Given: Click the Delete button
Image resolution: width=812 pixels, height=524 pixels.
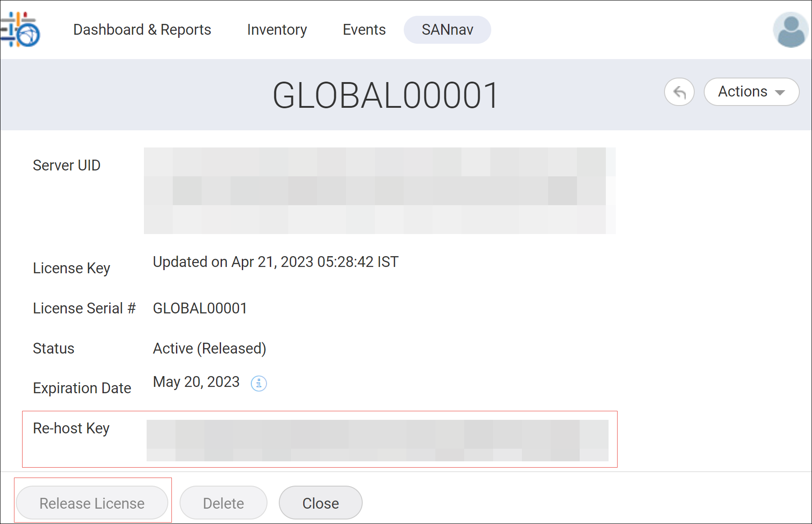Looking at the screenshot, I should click(223, 503).
